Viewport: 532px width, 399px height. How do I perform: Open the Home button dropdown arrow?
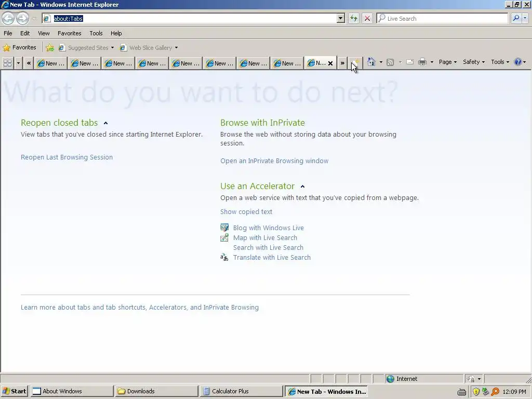tap(381, 62)
